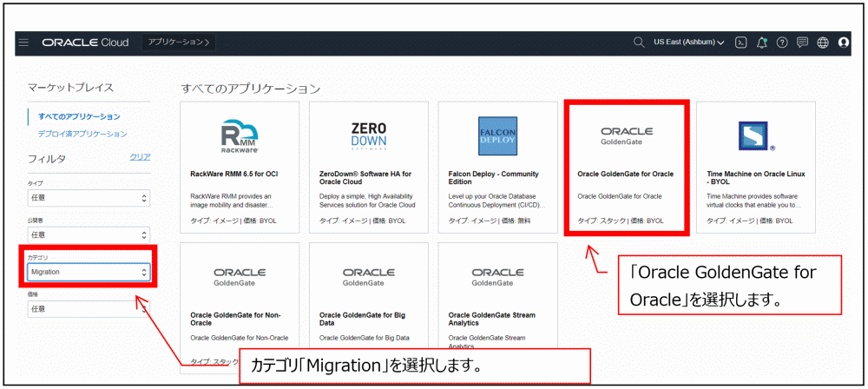Screen dimensions: 868x389
Task: Click GoldenGate for Big Data logo
Action: [369, 277]
